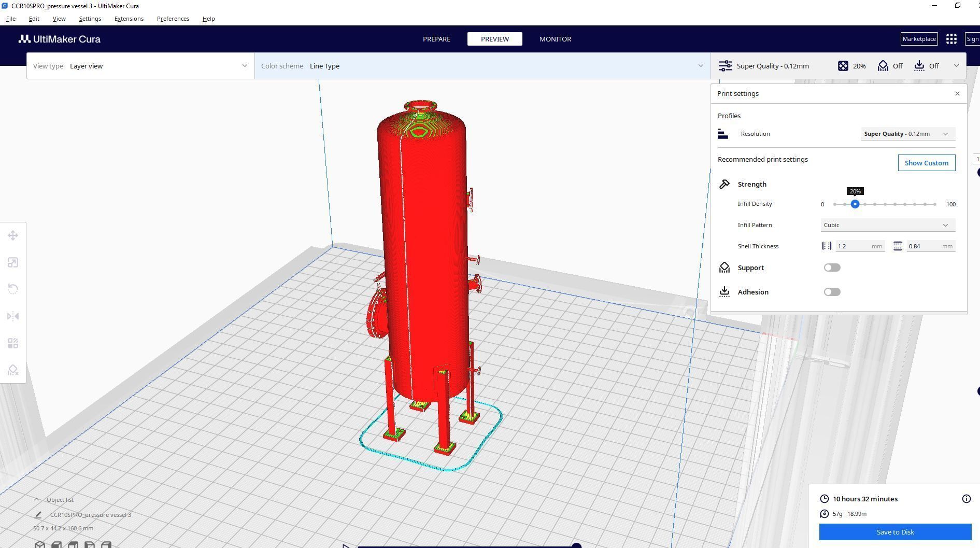Select the Move tool in left toolbar

pyautogui.click(x=13, y=235)
